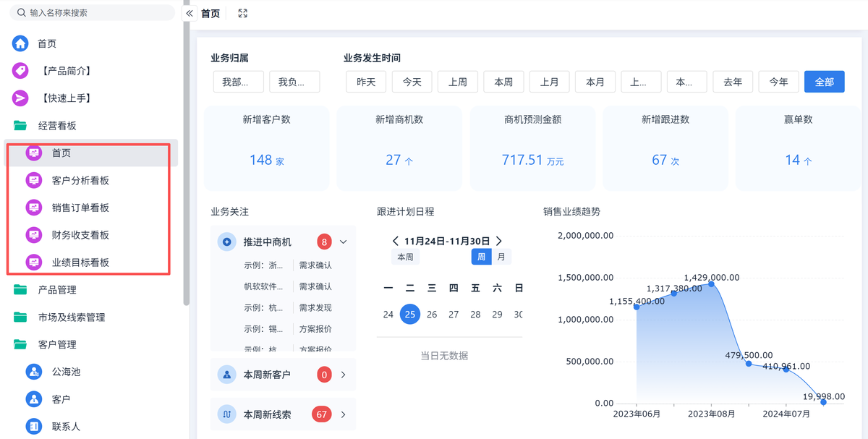
Task: Click the 本周 button under calendar range
Action: click(405, 257)
